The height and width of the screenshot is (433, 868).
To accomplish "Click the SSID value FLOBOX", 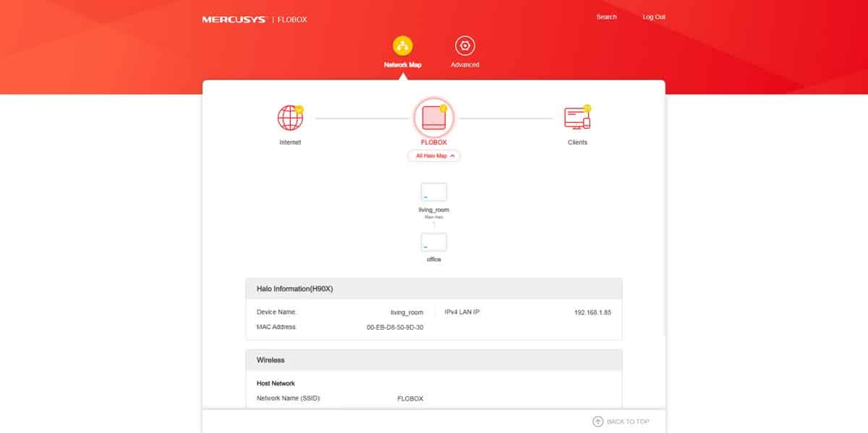I will coord(410,398).
